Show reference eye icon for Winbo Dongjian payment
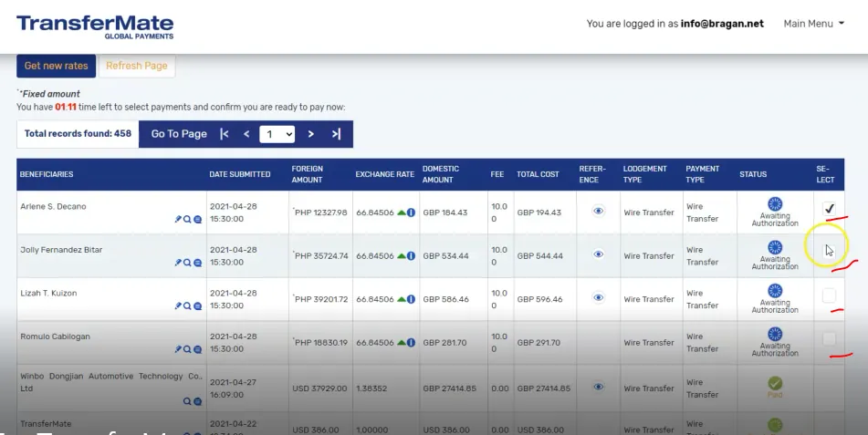The image size is (868, 435). point(599,387)
